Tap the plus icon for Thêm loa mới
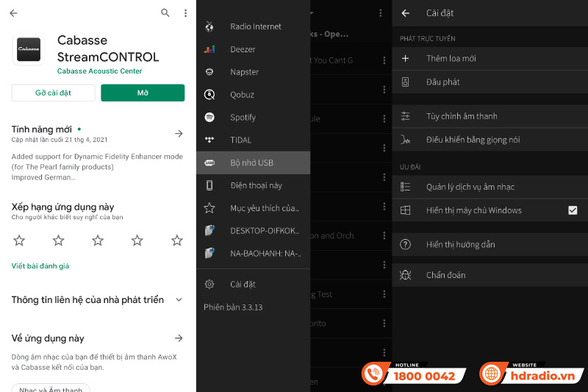This screenshot has width=588, height=392. 405,58
